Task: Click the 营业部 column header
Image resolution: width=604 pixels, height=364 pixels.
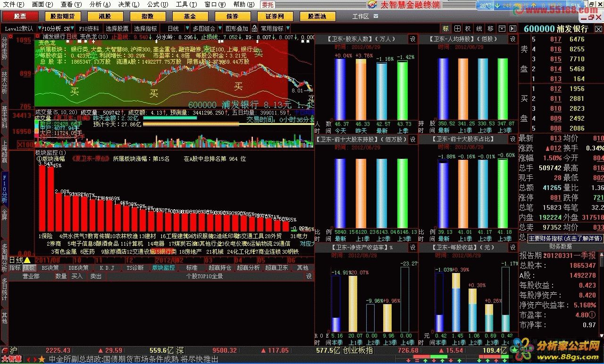Action: (31, 276)
